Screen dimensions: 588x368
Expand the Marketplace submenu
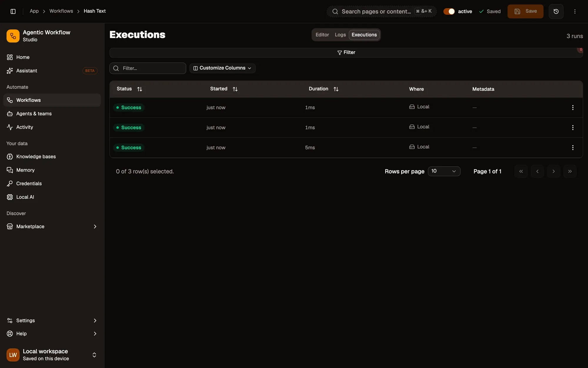52,226
